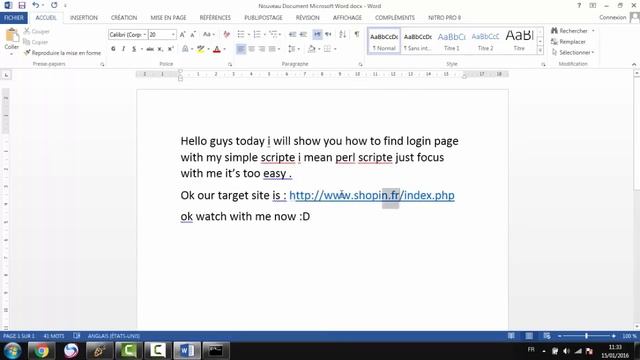Open the Paragraphe dialog launcher
640x360 pixels.
click(360, 64)
